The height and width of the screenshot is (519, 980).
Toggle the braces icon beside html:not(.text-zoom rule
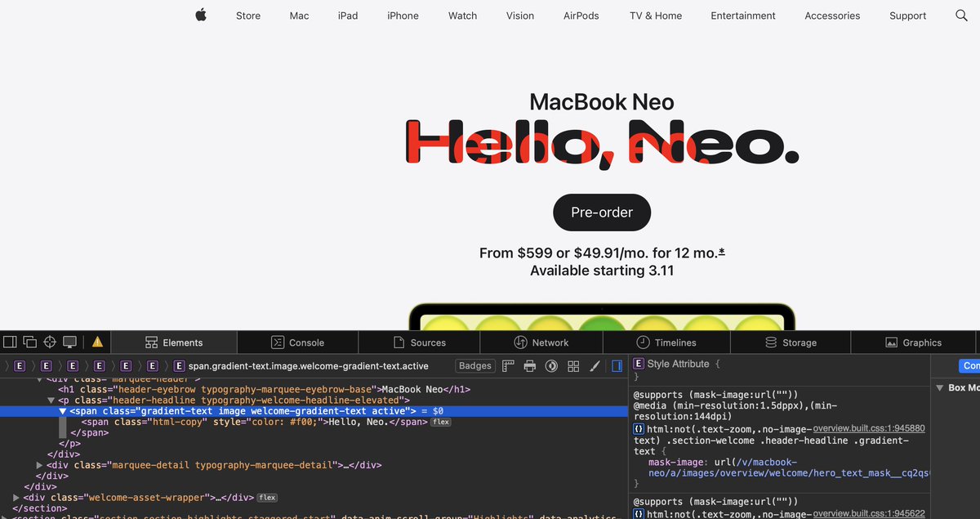[x=639, y=428]
